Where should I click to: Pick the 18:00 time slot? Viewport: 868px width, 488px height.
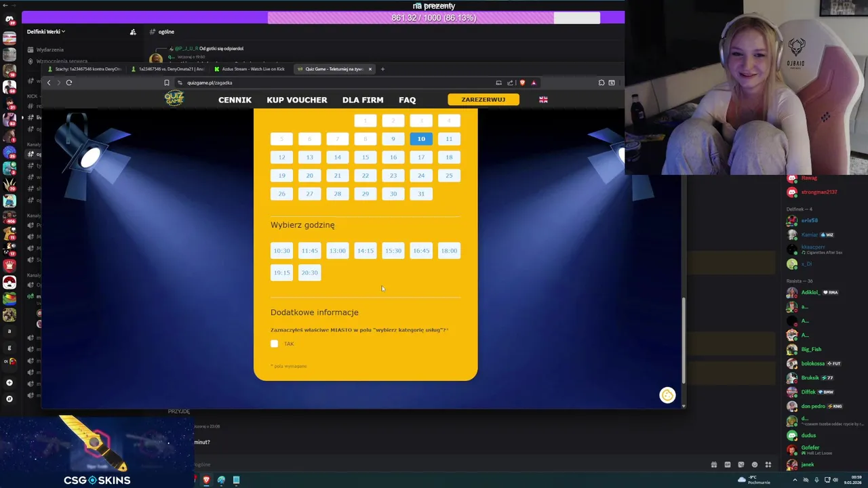(x=449, y=251)
